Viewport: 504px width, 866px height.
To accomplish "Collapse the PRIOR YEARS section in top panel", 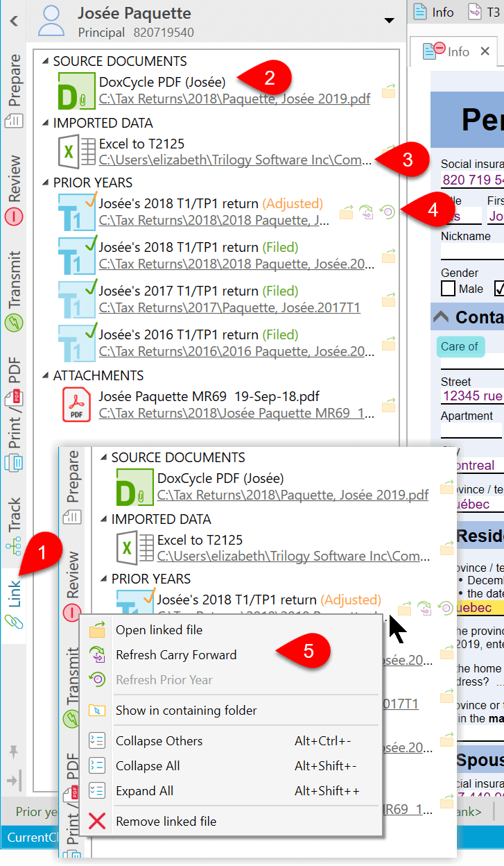I will tap(46, 183).
